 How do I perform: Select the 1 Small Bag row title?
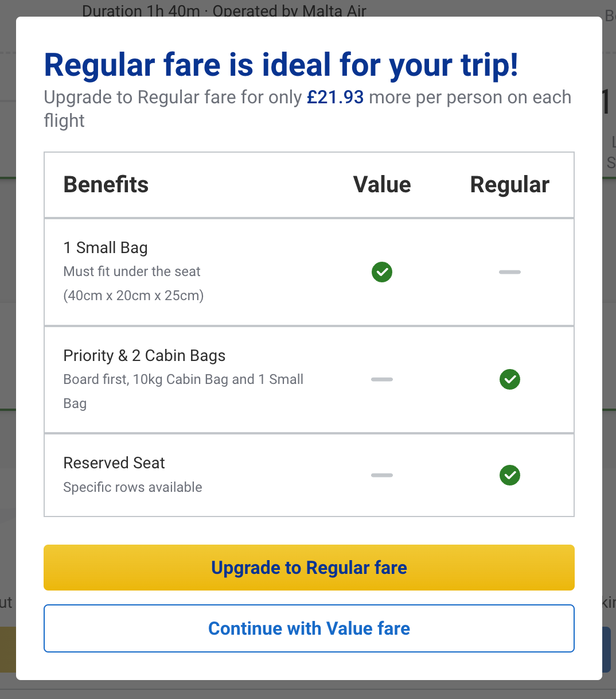[106, 248]
